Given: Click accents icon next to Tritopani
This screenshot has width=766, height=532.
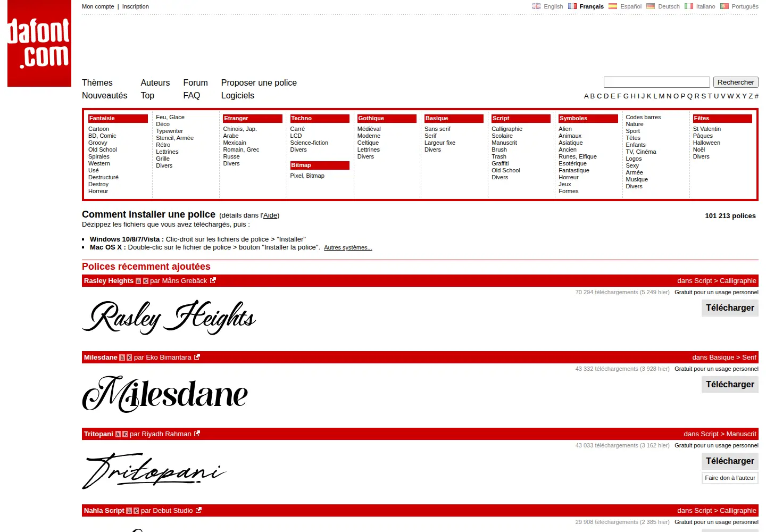Looking at the screenshot, I should pyautogui.click(x=118, y=434).
